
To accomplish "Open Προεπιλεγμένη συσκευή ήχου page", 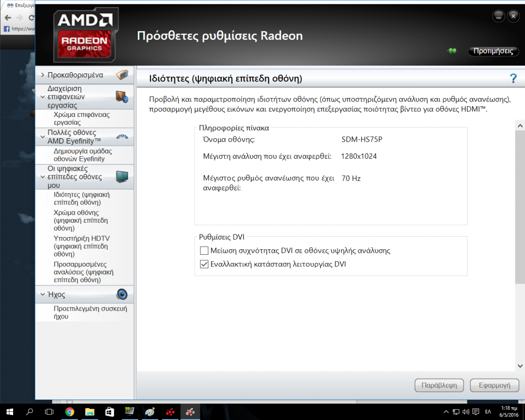I will click(90, 312).
